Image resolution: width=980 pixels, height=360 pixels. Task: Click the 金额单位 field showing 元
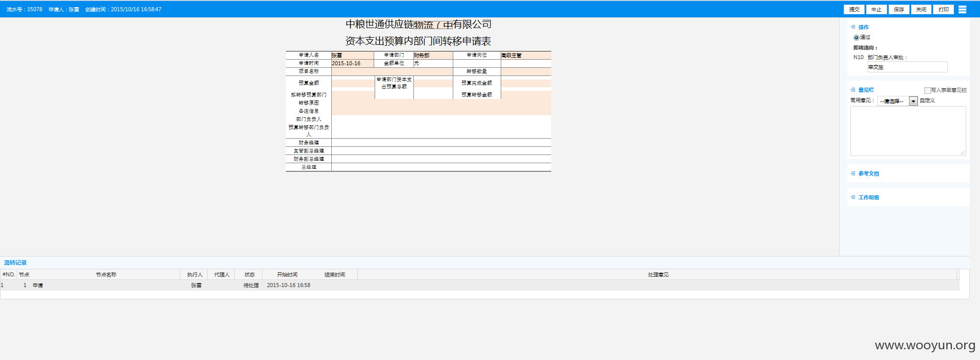tap(433, 63)
